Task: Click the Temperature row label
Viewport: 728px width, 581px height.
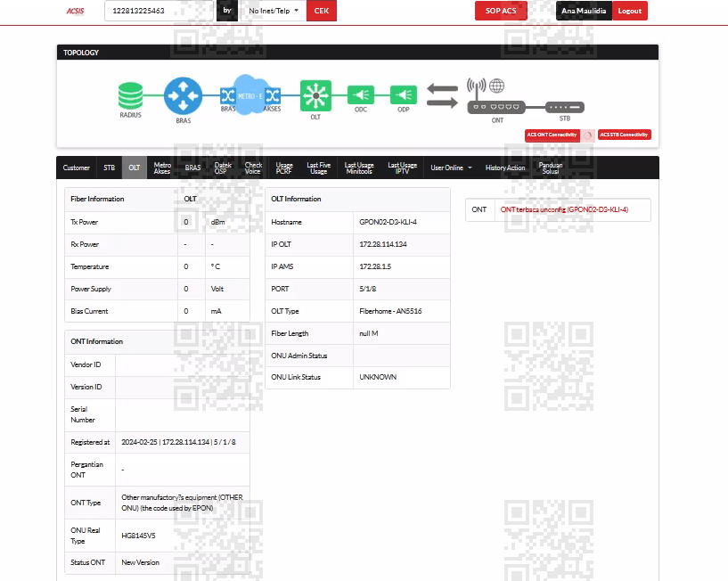Action: tap(90, 266)
